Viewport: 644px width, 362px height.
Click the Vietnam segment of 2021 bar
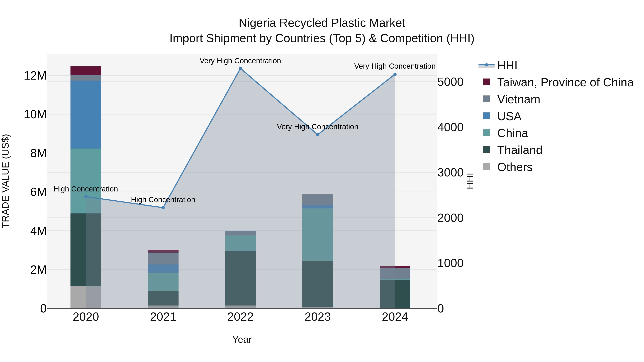[x=163, y=258]
